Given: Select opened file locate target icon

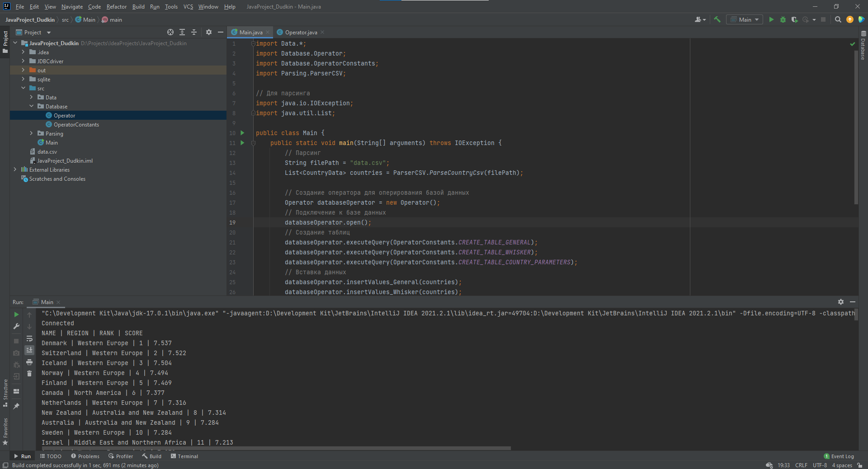Looking at the screenshot, I should point(170,32).
